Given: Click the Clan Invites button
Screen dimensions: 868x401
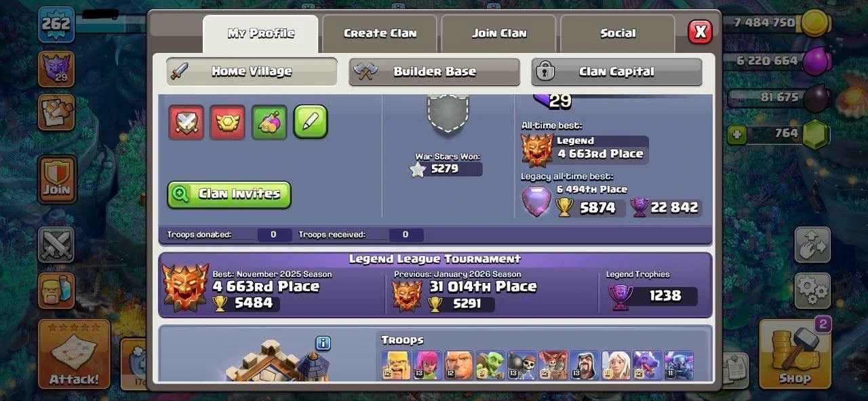Looking at the screenshot, I should coord(229,194).
